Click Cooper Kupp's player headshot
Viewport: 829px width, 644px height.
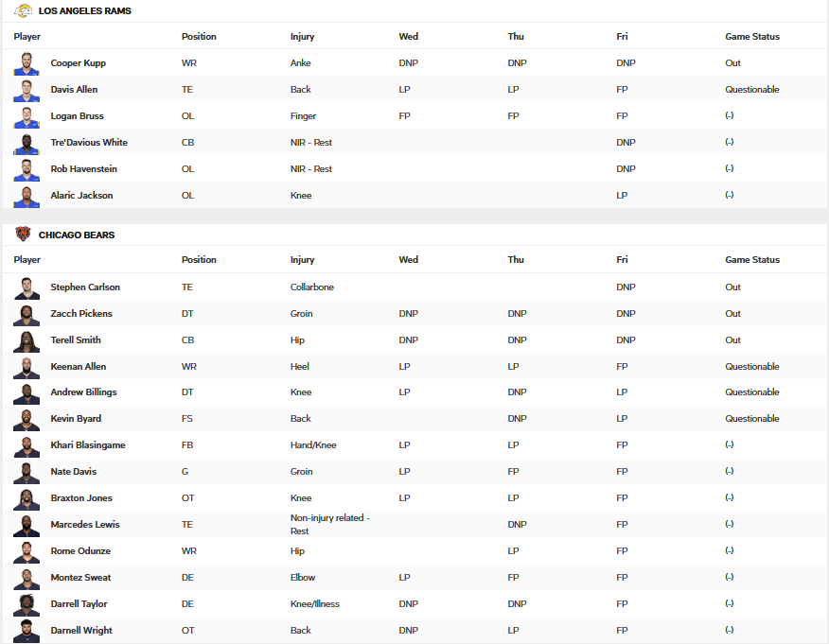(x=26, y=63)
